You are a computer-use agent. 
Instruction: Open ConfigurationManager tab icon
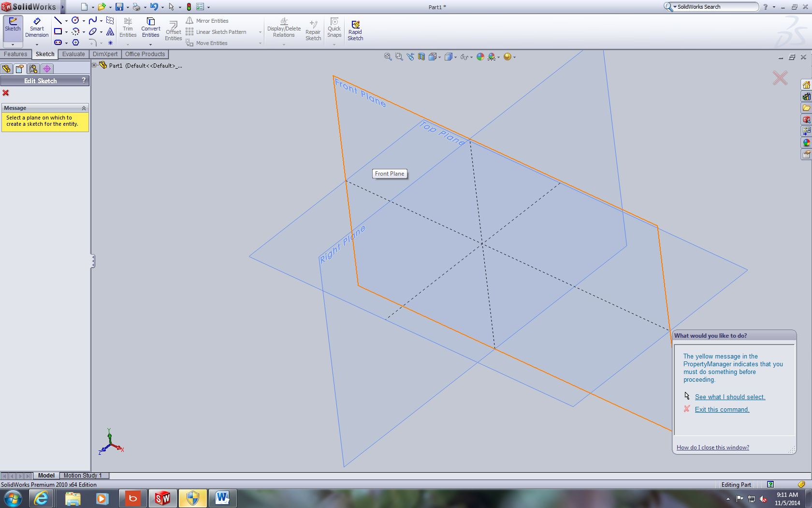point(33,69)
